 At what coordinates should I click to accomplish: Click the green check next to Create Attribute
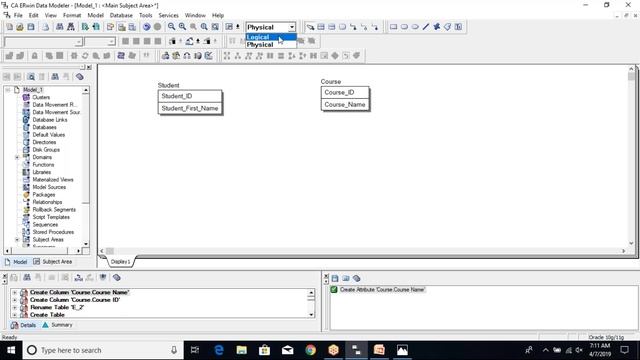tap(334, 289)
